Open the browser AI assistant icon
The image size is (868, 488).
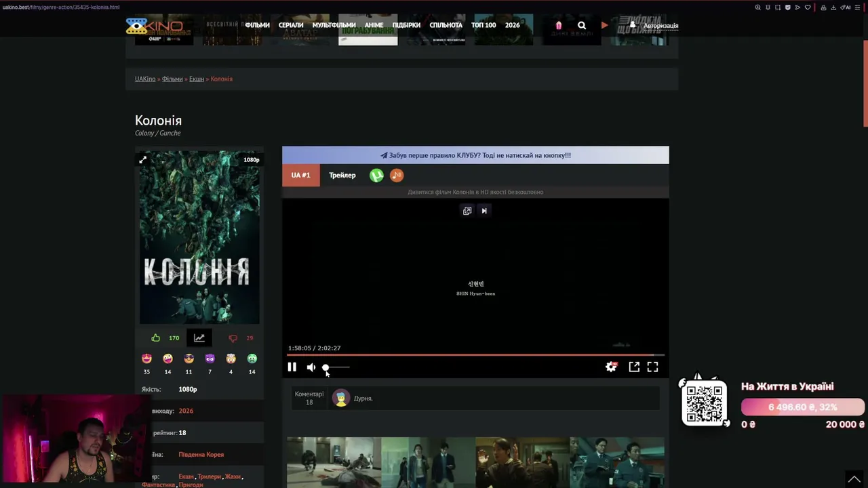coord(847,7)
